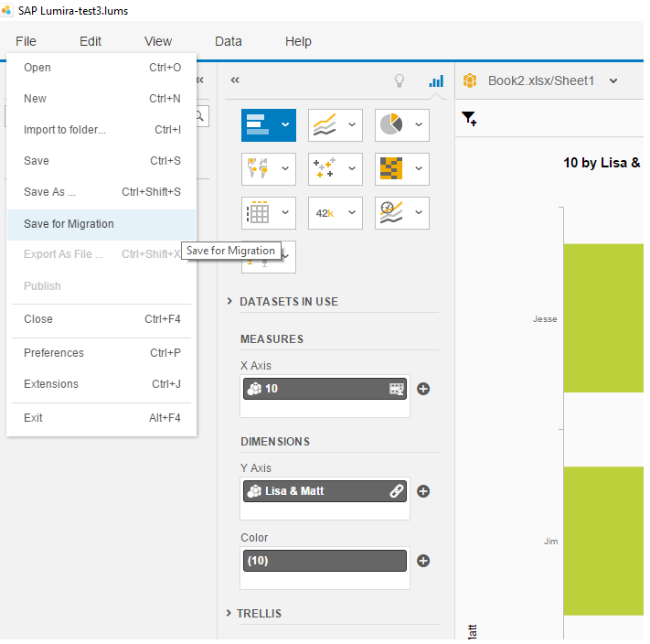Collapse the left panel behind the menu
The width and height of the screenshot is (650, 644).
(200, 80)
